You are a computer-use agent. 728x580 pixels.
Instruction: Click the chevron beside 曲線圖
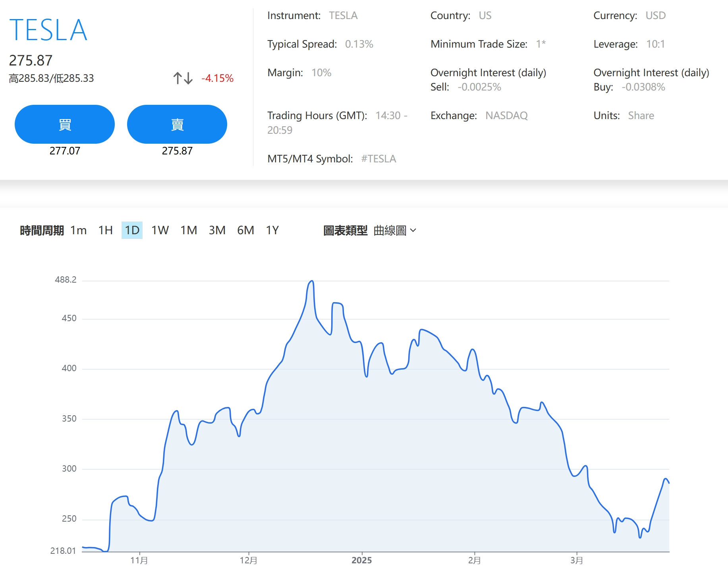pos(413,230)
